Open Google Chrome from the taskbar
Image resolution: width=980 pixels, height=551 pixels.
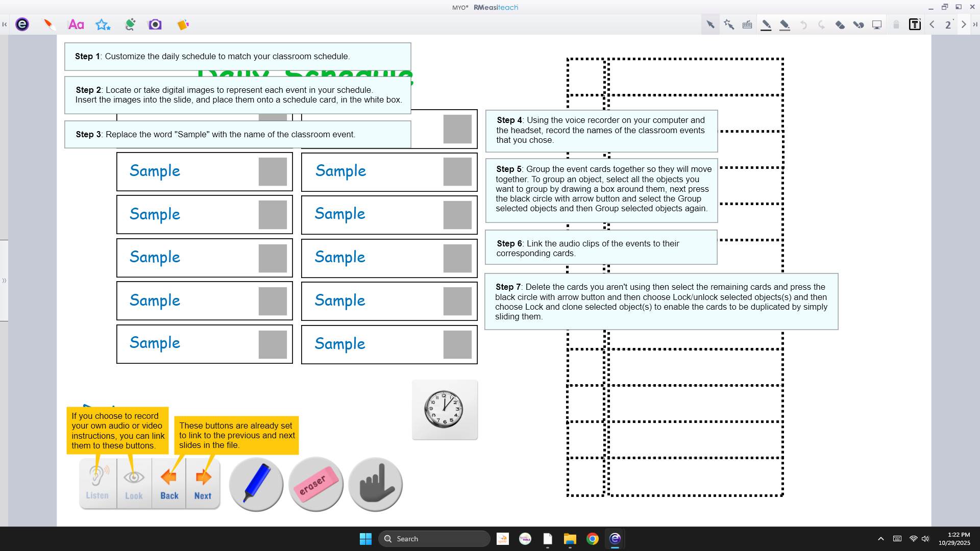(593, 539)
